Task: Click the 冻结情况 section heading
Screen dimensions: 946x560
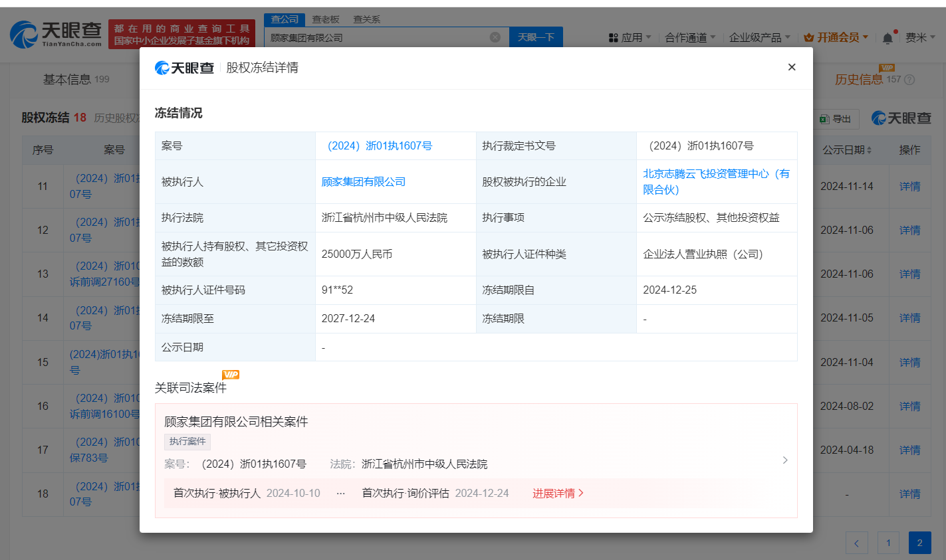Action: coord(178,113)
